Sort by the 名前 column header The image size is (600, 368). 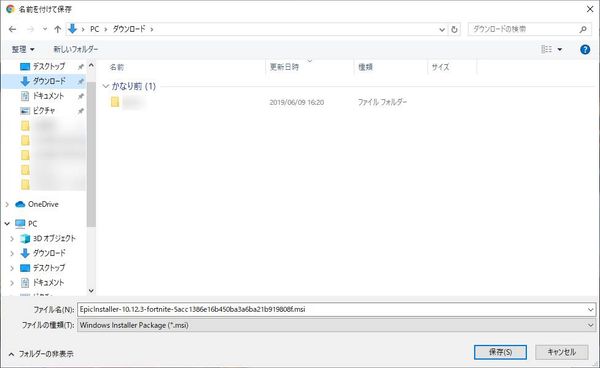[117, 67]
